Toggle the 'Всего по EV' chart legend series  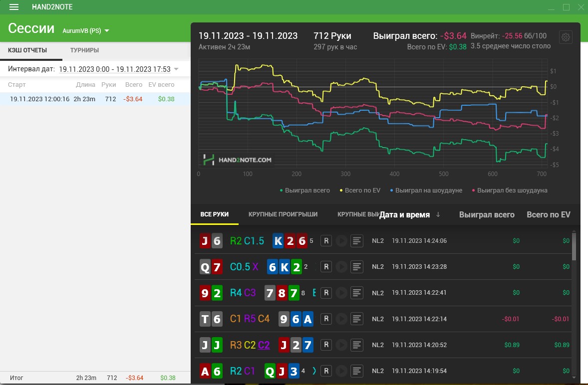(360, 190)
